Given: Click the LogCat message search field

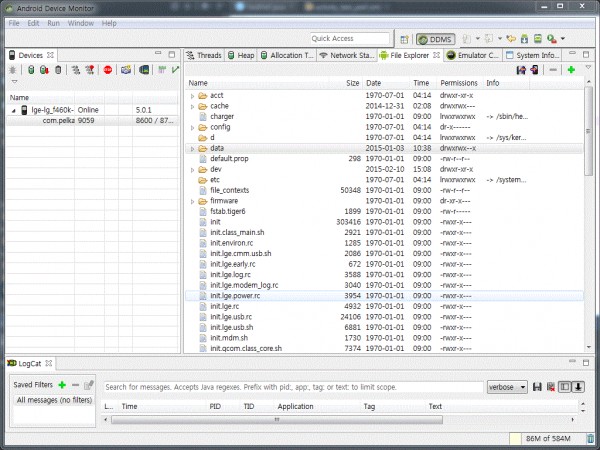Looking at the screenshot, I should pos(293,387).
